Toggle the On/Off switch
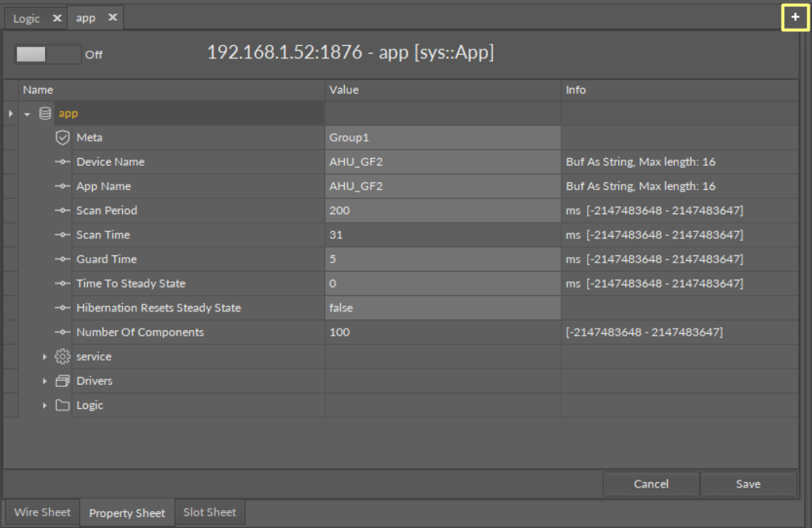This screenshot has height=528, width=812. 47,55
